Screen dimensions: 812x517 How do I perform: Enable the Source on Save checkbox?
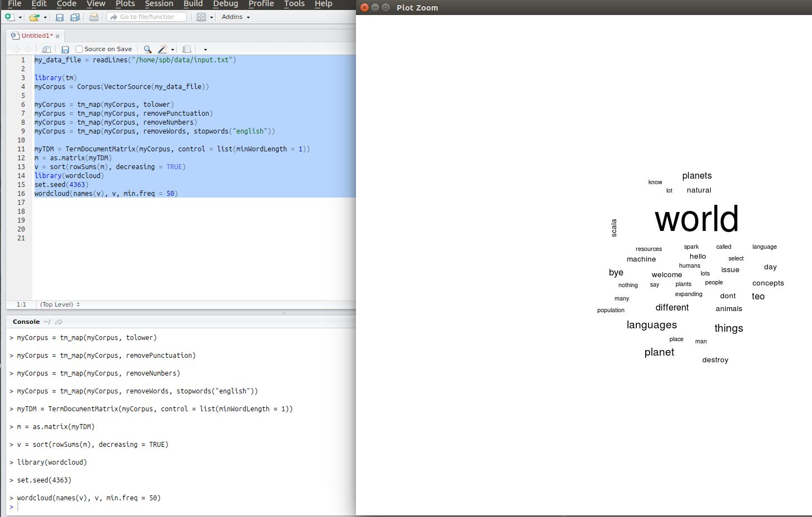point(79,49)
